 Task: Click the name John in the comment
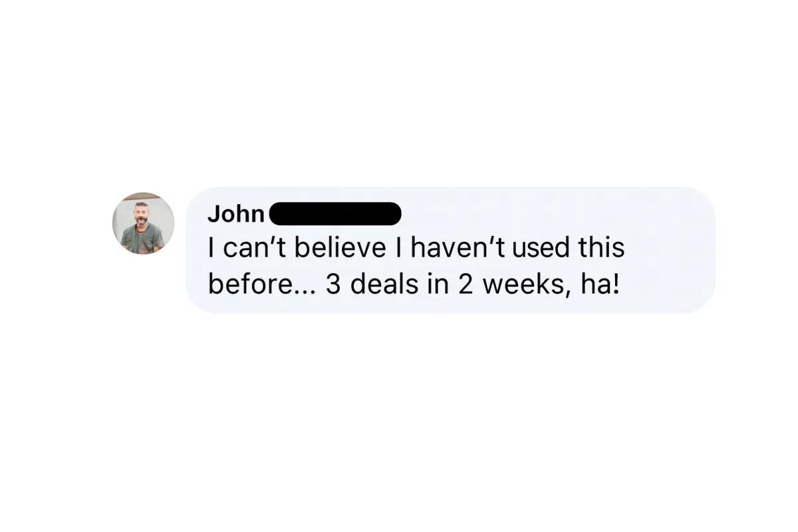point(236,214)
